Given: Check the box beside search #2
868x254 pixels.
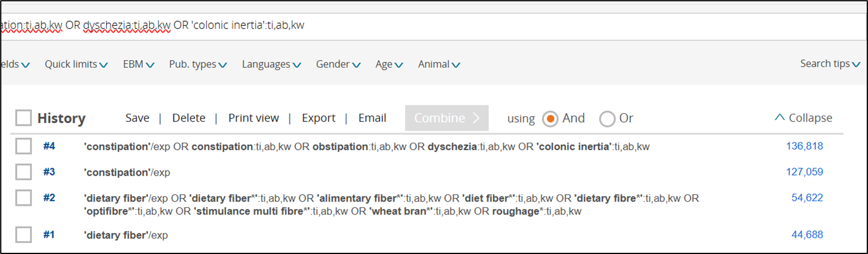Looking at the screenshot, I should (x=24, y=198).
